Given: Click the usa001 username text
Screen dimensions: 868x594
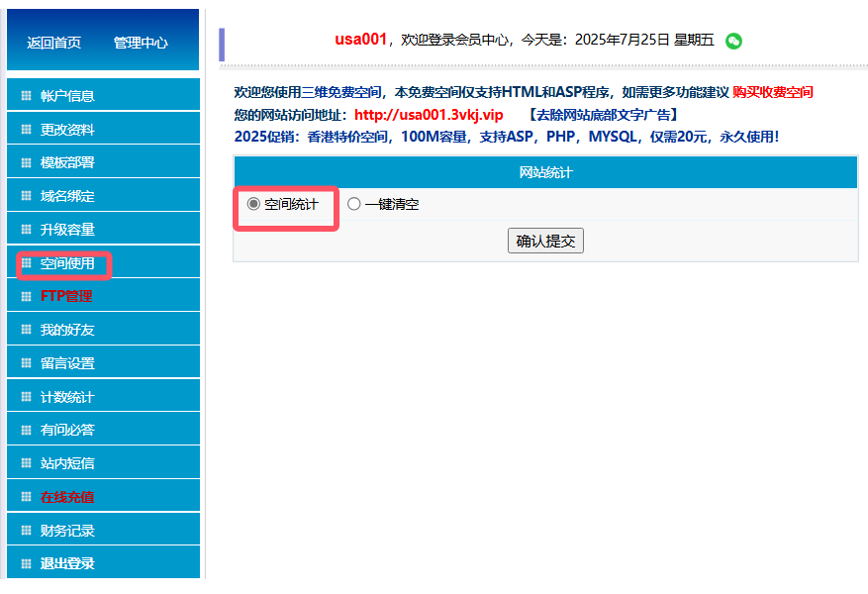Looking at the screenshot, I should (x=360, y=40).
